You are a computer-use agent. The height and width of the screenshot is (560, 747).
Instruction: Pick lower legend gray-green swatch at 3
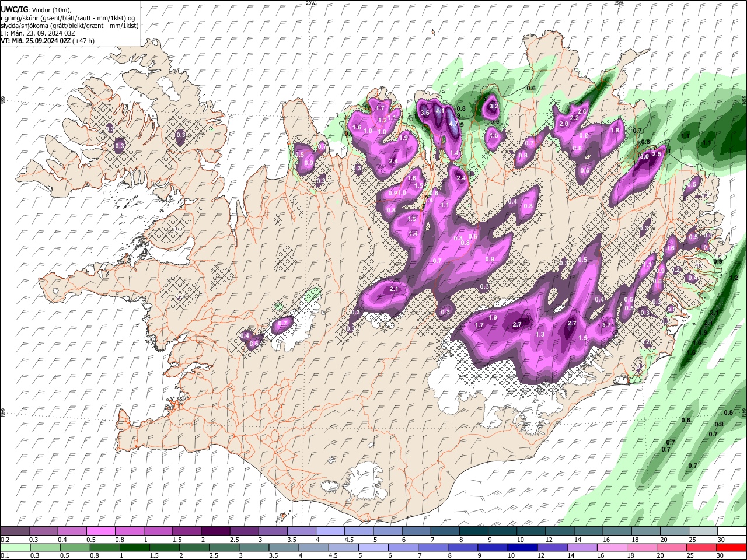coord(254,547)
